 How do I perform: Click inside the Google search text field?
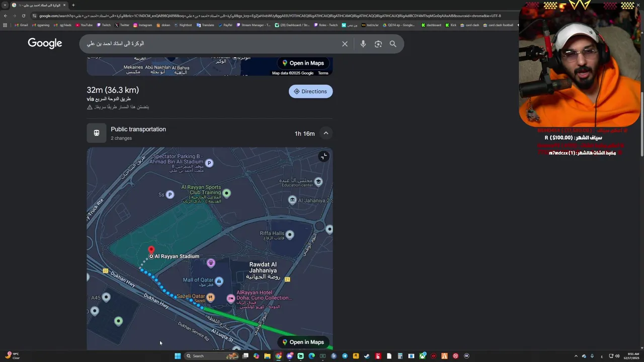pyautogui.click(x=211, y=44)
